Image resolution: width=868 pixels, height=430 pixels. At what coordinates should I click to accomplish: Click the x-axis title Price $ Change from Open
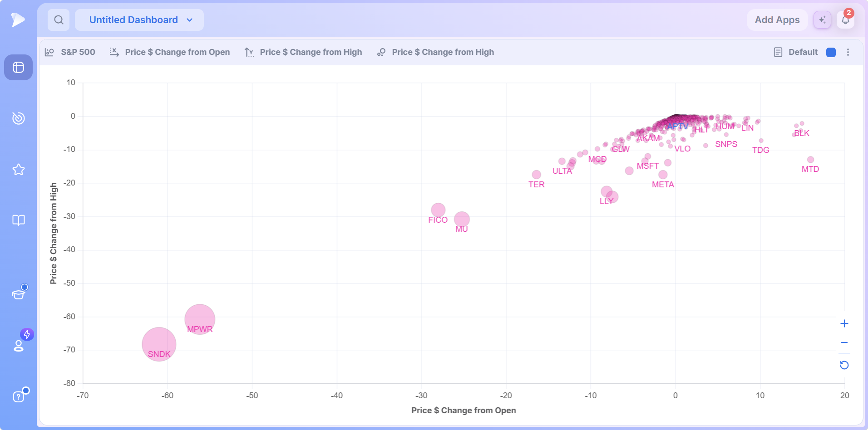pyautogui.click(x=464, y=410)
